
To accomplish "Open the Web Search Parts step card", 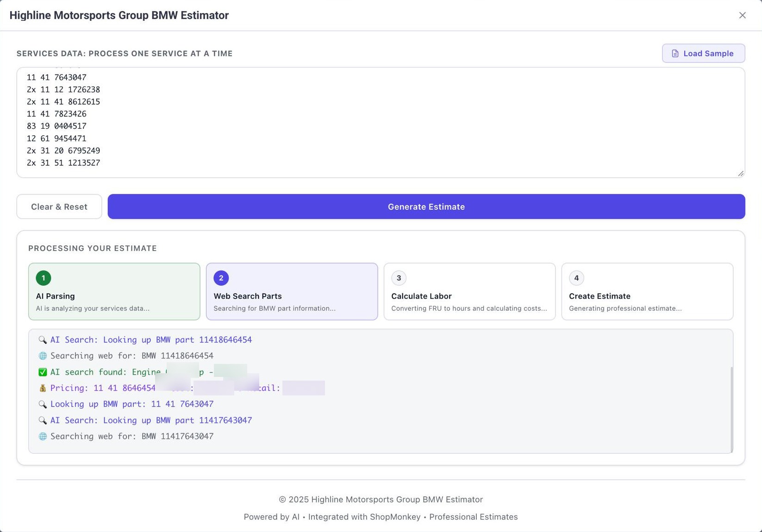I will [292, 292].
